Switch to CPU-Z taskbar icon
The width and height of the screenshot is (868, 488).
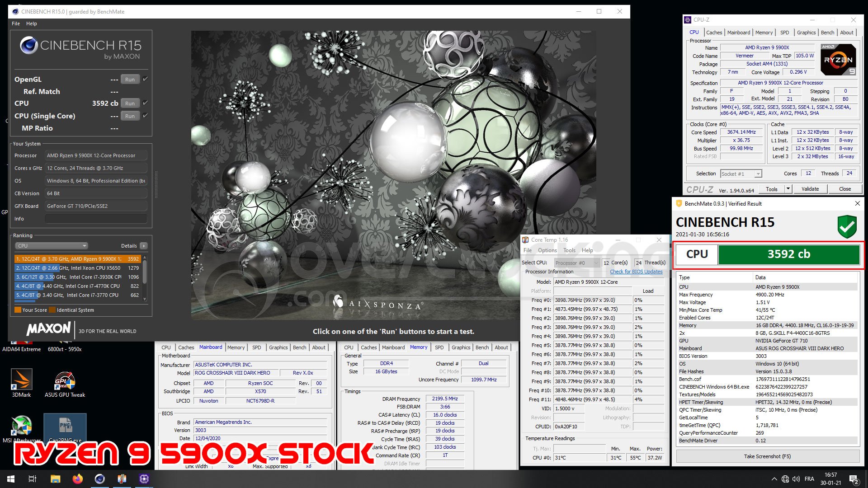(x=144, y=479)
